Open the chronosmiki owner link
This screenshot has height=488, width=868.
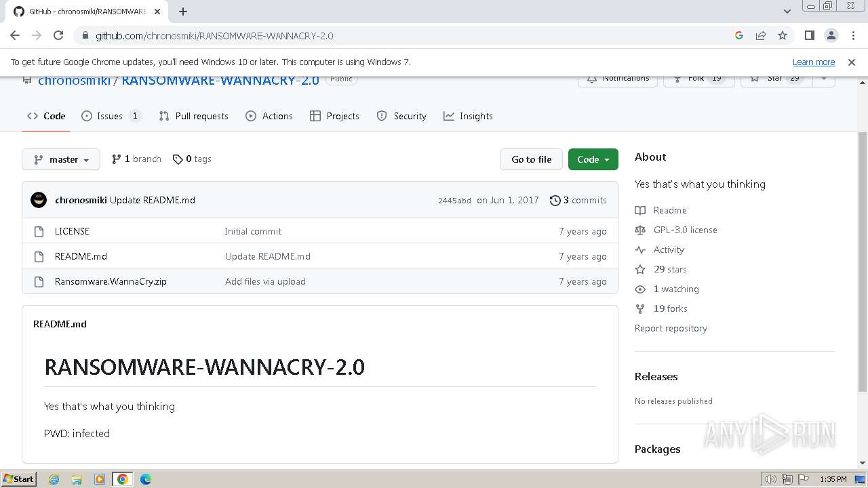coord(74,81)
